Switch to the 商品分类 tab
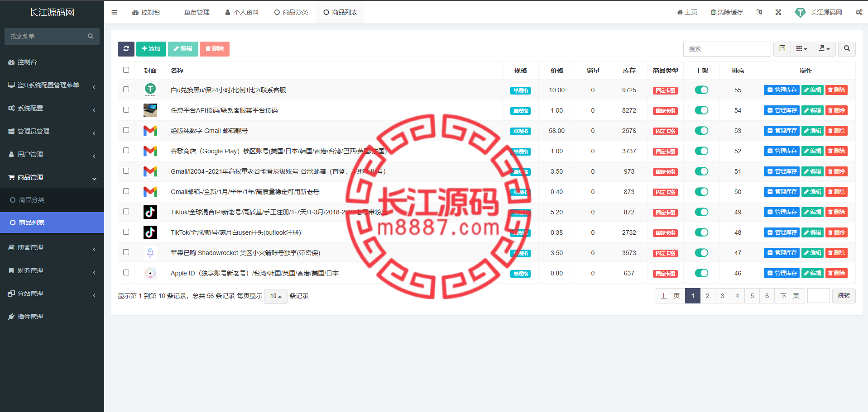Screen dimensions: 868x412 (x=291, y=12)
